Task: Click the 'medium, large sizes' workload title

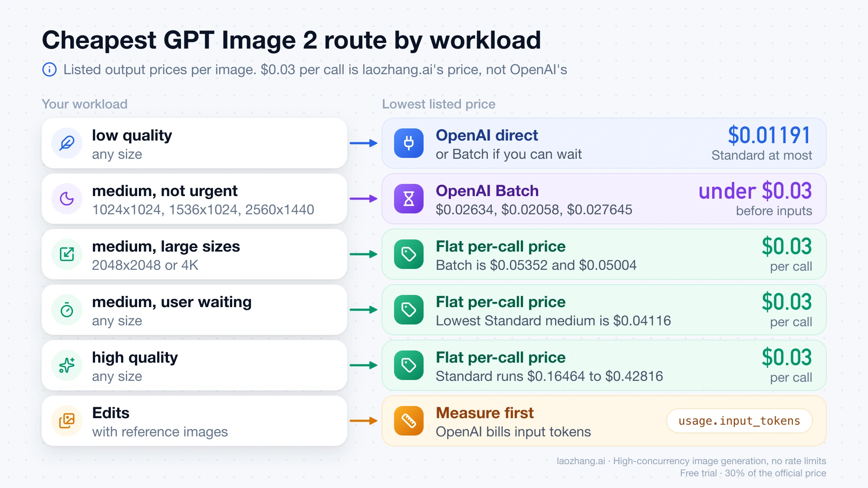Action: pos(166,247)
